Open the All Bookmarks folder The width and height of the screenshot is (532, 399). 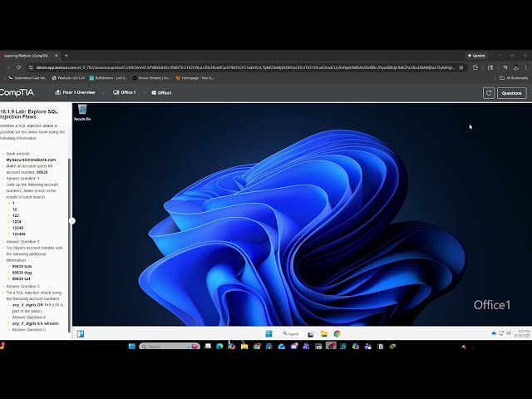pyautogui.click(x=514, y=77)
